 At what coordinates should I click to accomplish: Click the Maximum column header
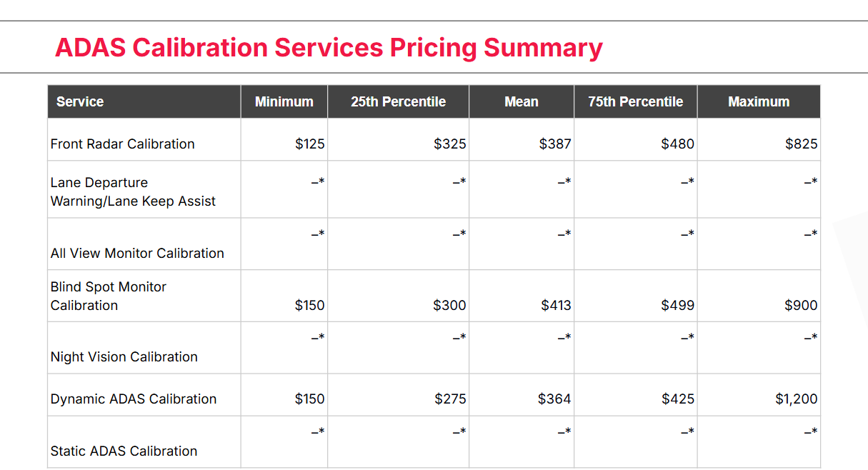pyautogui.click(x=758, y=101)
